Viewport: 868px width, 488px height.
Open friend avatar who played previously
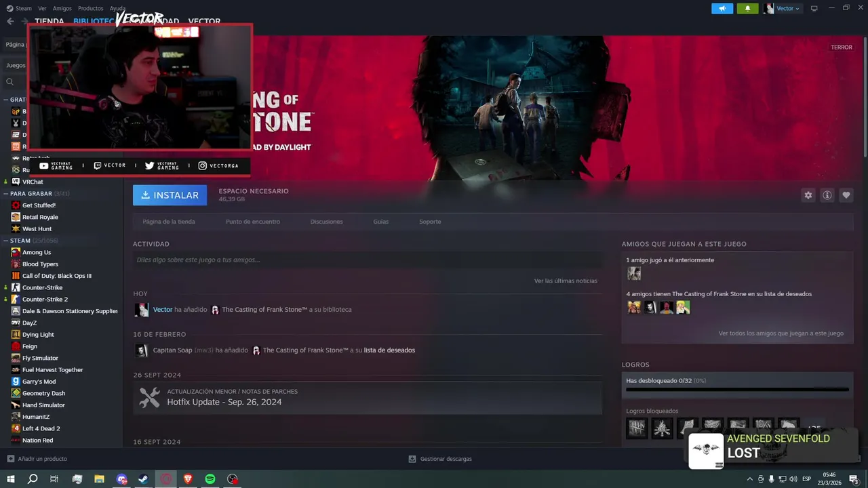[634, 274]
